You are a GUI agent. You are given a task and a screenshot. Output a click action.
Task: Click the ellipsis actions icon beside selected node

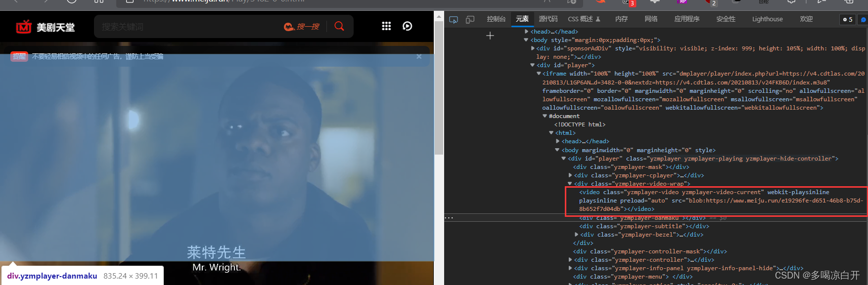tap(449, 218)
